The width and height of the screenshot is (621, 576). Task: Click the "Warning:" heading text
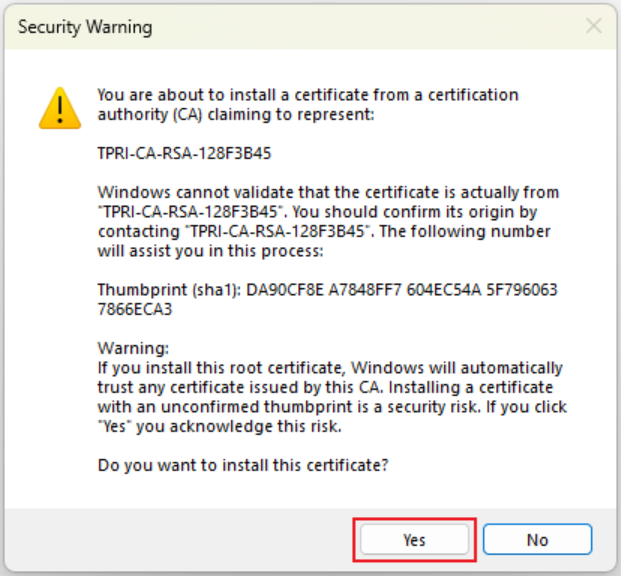click(x=133, y=348)
